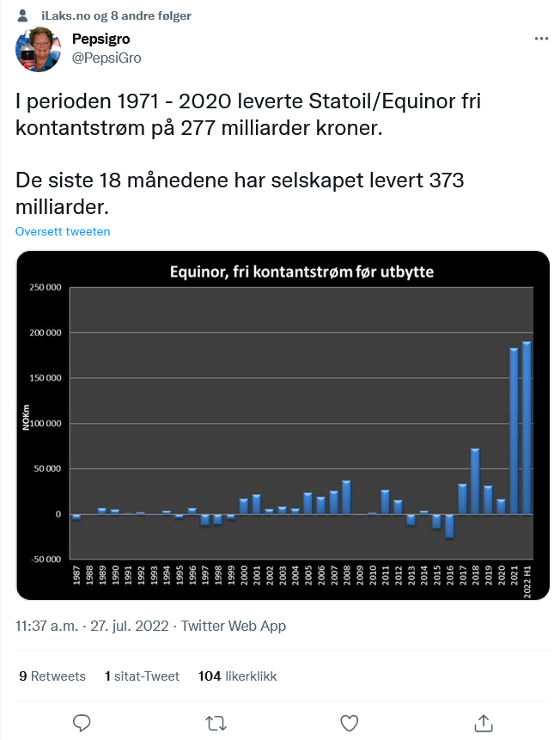Click the Twitter Web App source link
Screen dimensions: 560x740
pos(234,626)
